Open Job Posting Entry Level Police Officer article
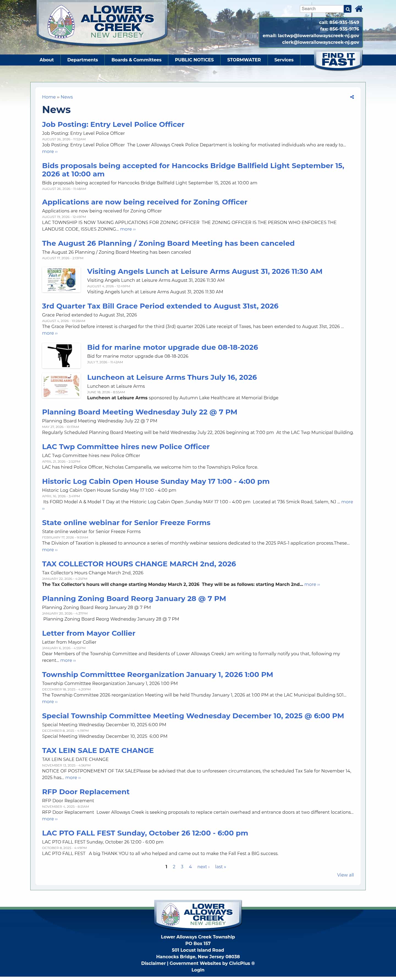The width and height of the screenshot is (396, 980). click(x=113, y=124)
